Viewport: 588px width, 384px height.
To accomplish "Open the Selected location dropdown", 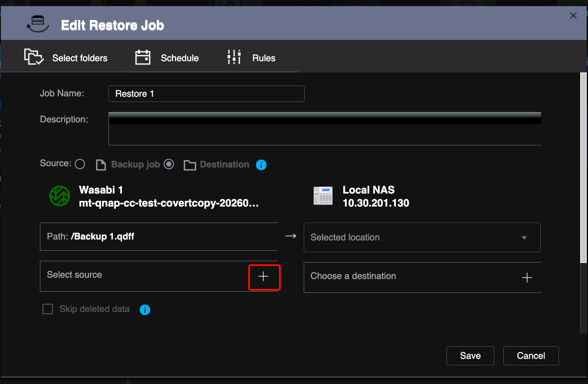I will [x=422, y=237].
